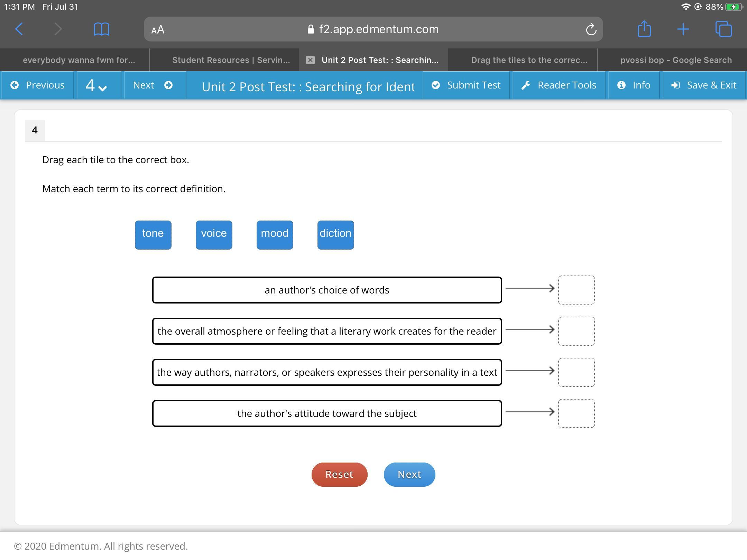Show all tabs overview icon

(723, 29)
